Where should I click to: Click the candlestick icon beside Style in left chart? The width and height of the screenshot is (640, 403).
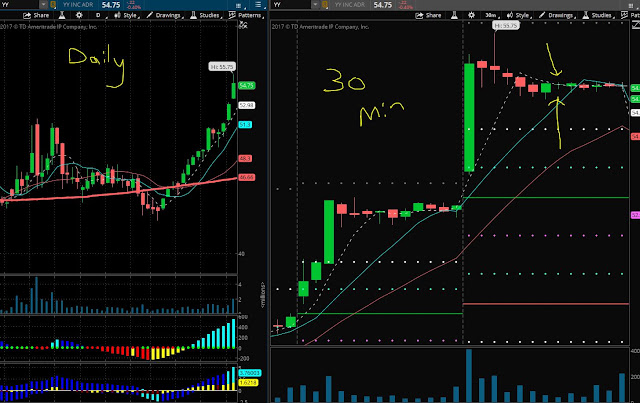(x=118, y=15)
